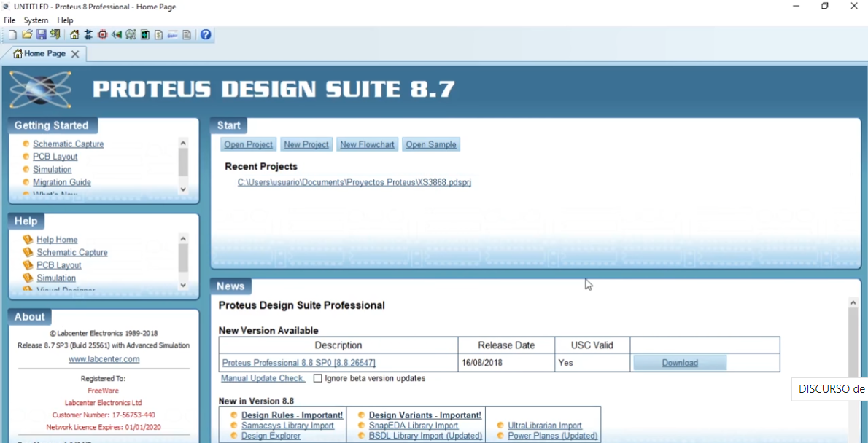Click the New Project toolbar icon
Image resolution: width=868 pixels, height=443 pixels.
pyautogui.click(x=12, y=35)
